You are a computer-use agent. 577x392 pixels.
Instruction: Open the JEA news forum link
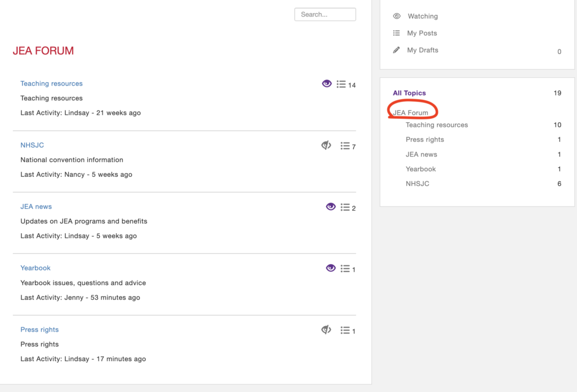click(x=36, y=206)
